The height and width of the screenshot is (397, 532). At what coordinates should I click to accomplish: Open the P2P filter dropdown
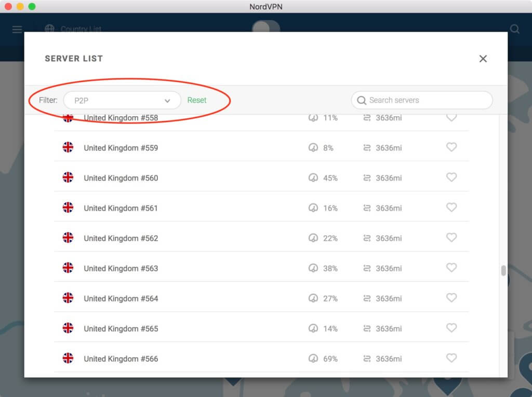point(122,100)
